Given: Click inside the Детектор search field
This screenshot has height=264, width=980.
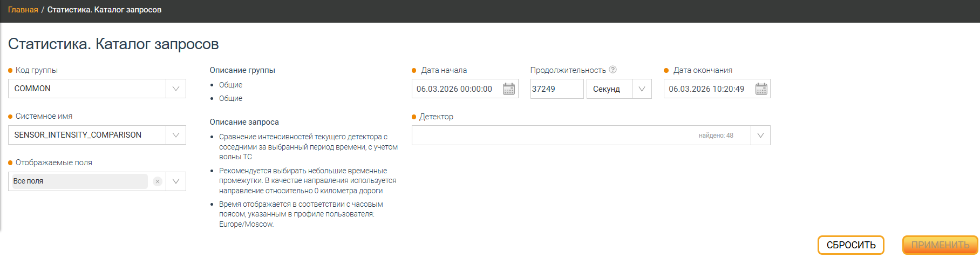Looking at the screenshot, I should [x=581, y=136].
